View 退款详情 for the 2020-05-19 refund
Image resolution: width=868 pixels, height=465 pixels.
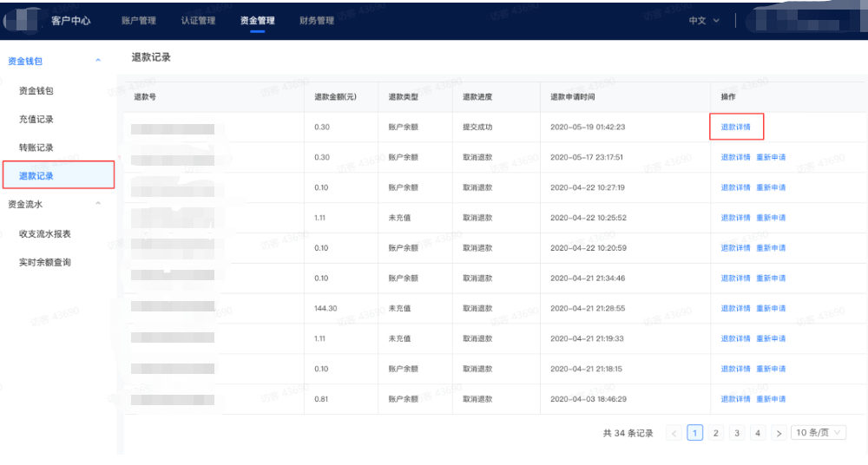(735, 127)
